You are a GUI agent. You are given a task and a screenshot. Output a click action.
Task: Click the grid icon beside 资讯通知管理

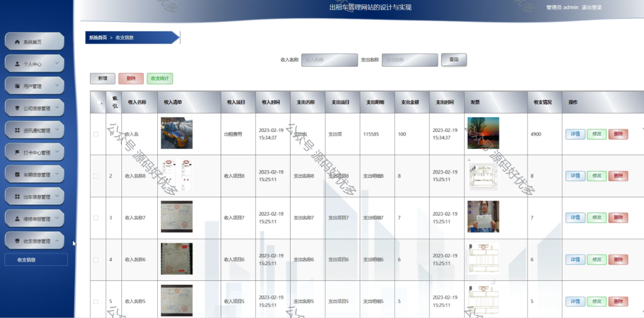click(x=17, y=131)
